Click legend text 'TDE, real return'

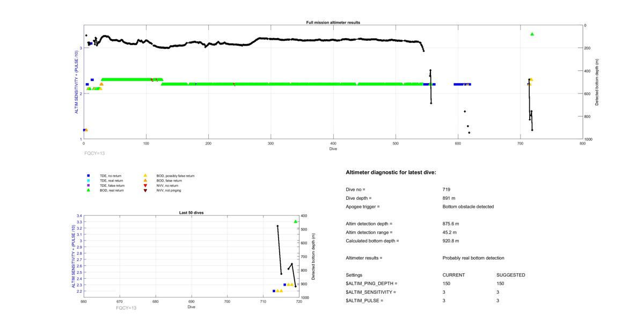(x=111, y=180)
